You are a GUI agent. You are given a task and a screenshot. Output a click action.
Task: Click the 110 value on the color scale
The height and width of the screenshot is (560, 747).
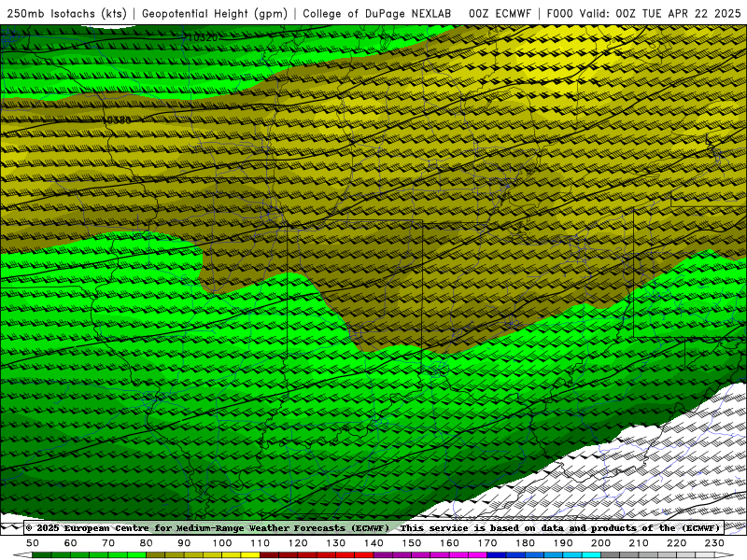(x=261, y=543)
